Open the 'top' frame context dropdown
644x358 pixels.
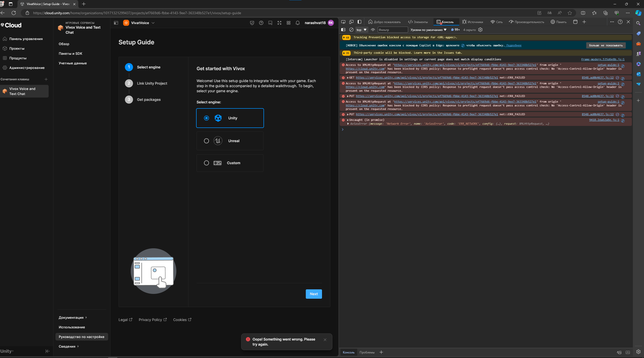[x=361, y=30]
